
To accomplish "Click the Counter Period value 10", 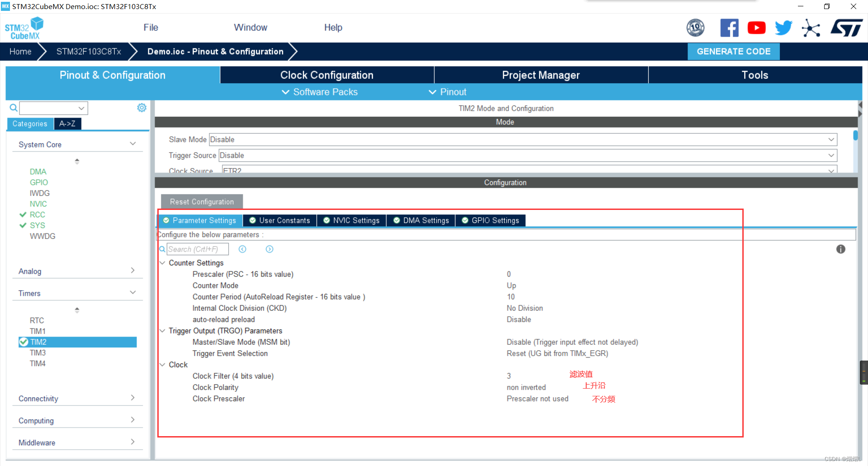I will (511, 297).
